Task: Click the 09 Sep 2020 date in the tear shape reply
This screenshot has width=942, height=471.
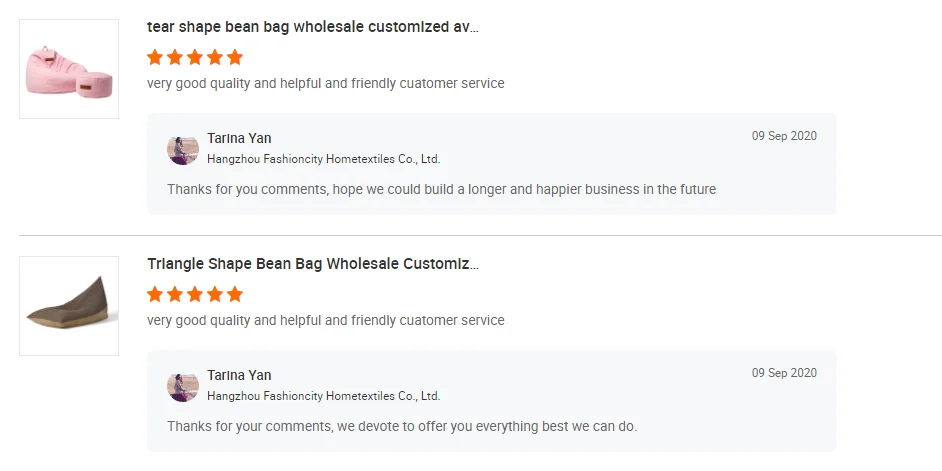Action: tap(784, 136)
